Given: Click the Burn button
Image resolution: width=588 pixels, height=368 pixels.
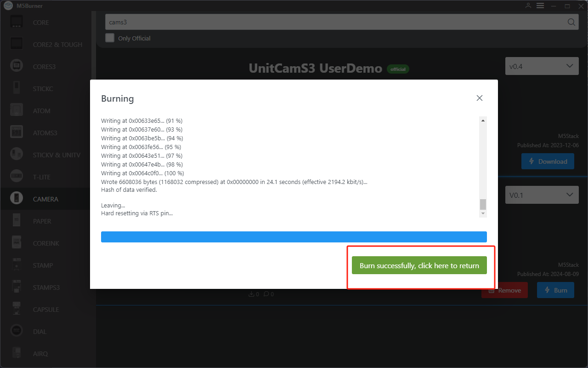Looking at the screenshot, I should point(555,290).
